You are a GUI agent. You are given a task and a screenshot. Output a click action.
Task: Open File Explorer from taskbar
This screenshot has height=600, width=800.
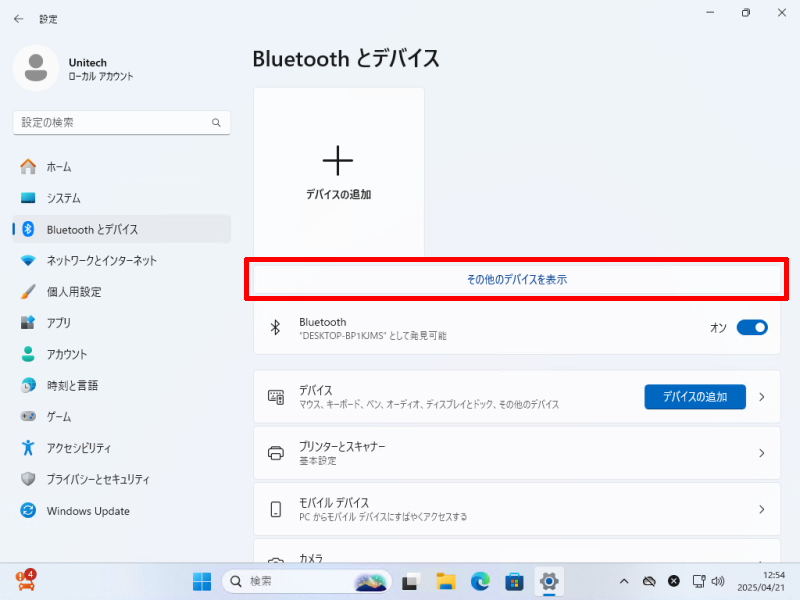[x=445, y=581]
